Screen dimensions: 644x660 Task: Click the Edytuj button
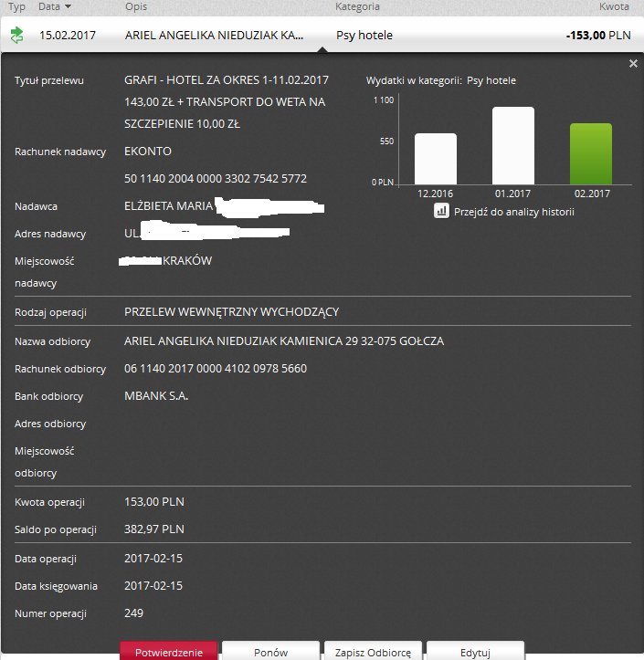click(x=475, y=652)
